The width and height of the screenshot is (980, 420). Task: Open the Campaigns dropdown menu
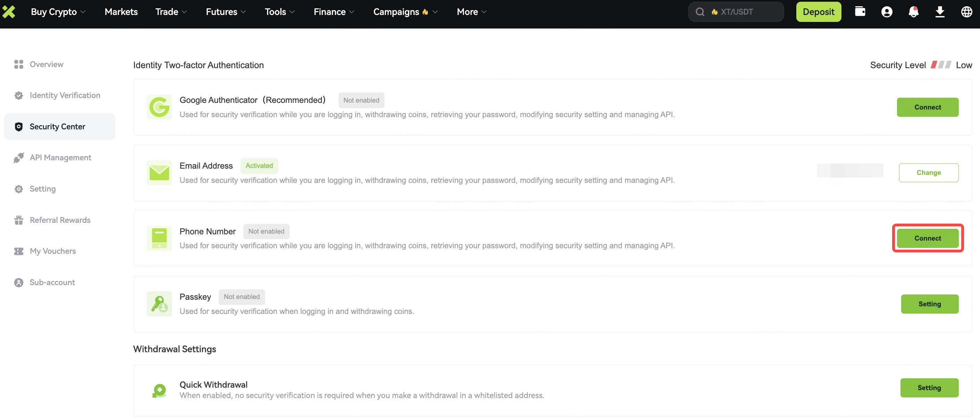(405, 12)
